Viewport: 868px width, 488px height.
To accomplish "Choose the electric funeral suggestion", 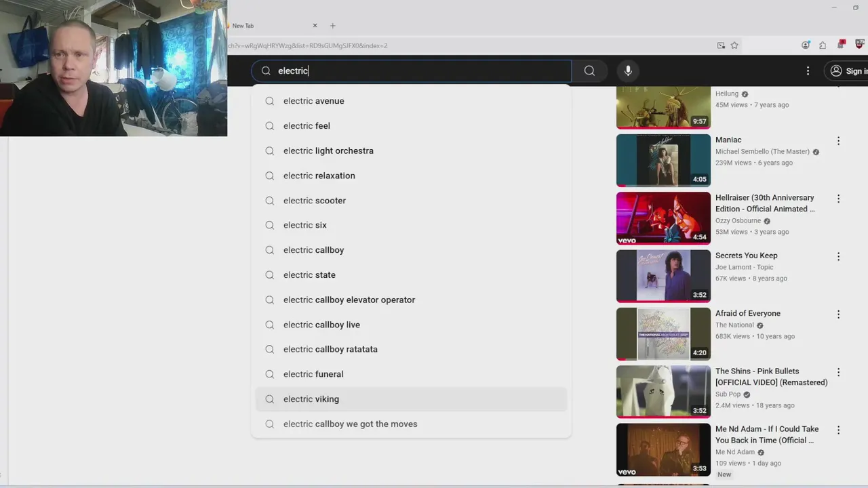I will pos(411,374).
